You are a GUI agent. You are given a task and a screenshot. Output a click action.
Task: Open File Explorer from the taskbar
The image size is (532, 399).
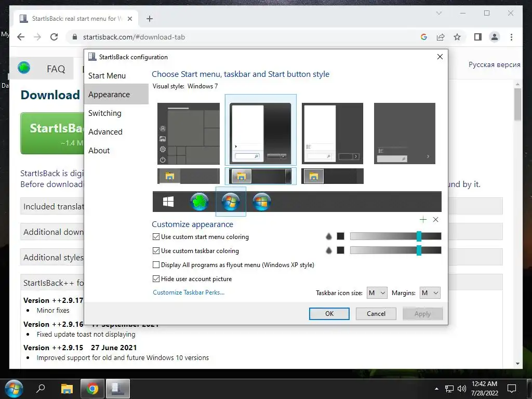click(67, 389)
